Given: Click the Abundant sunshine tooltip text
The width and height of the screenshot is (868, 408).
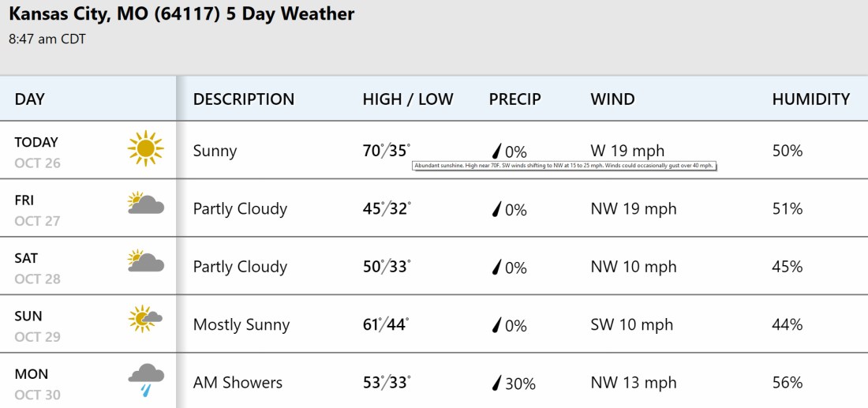Looking at the screenshot, I should (x=563, y=166).
